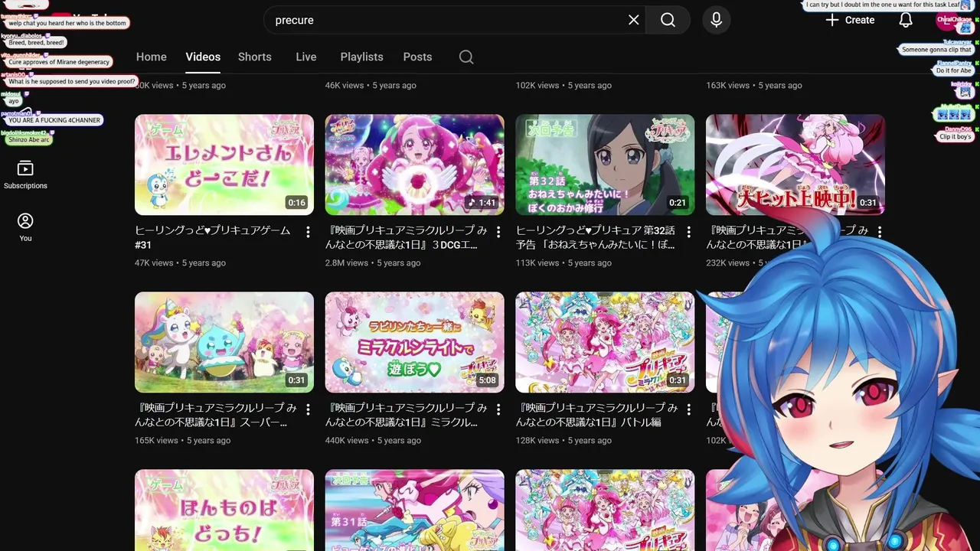The width and height of the screenshot is (980, 551).
Task: Open title ヒーリングっど♥プリキュアゲーム #31
Action: pyautogui.click(x=213, y=237)
